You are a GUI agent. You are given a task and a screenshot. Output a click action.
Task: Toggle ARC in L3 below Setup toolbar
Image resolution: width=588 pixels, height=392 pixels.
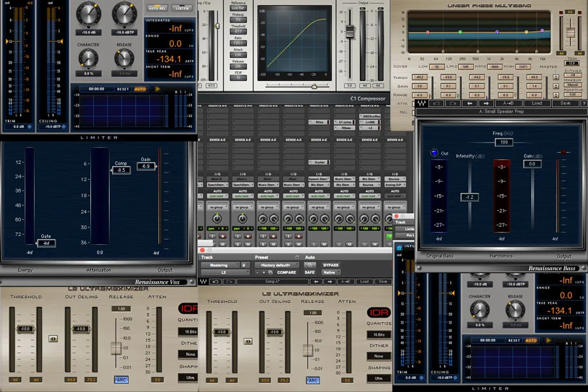click(312, 380)
